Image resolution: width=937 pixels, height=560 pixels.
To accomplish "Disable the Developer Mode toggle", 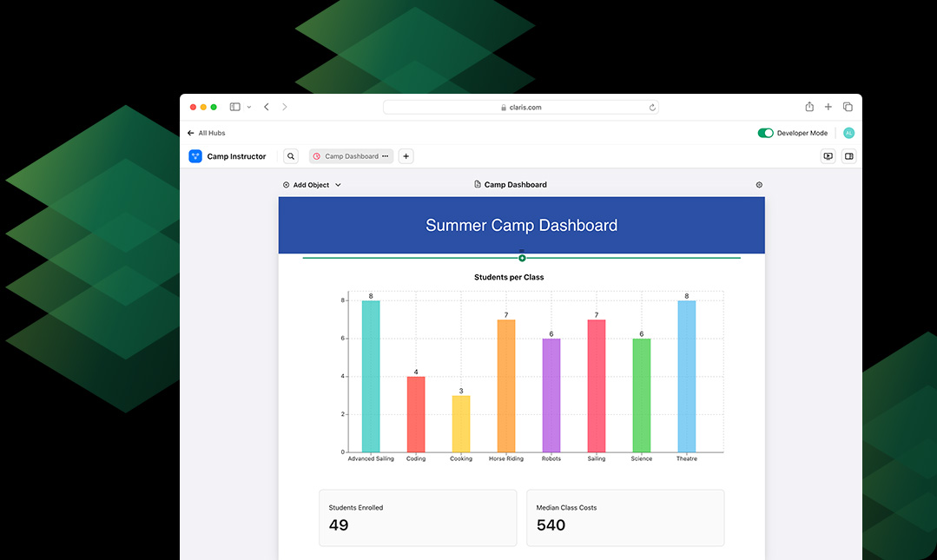I will point(765,133).
